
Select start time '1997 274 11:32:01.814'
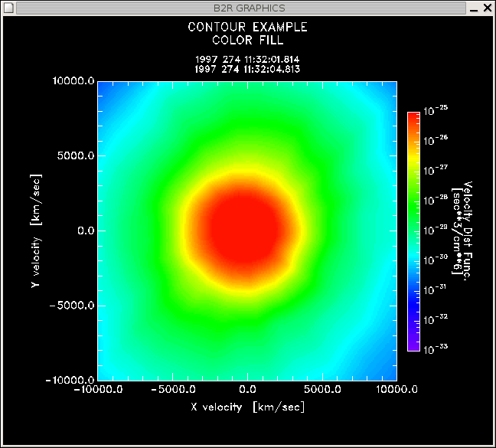[x=247, y=59]
